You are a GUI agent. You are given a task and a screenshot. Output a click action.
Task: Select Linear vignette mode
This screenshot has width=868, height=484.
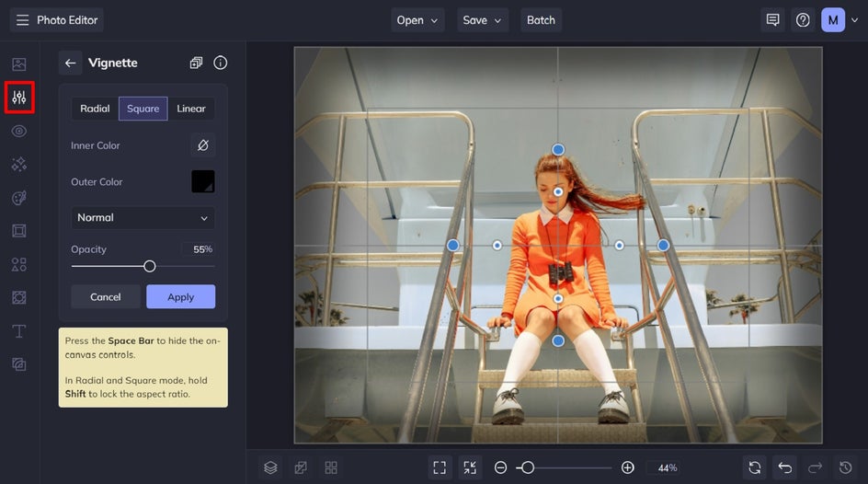pyautogui.click(x=191, y=109)
